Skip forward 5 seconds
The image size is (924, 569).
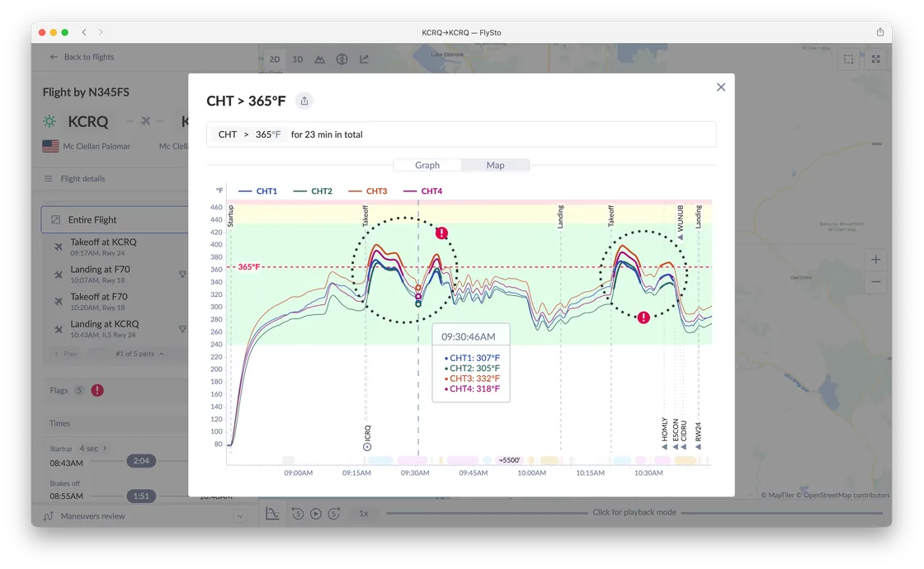334,514
